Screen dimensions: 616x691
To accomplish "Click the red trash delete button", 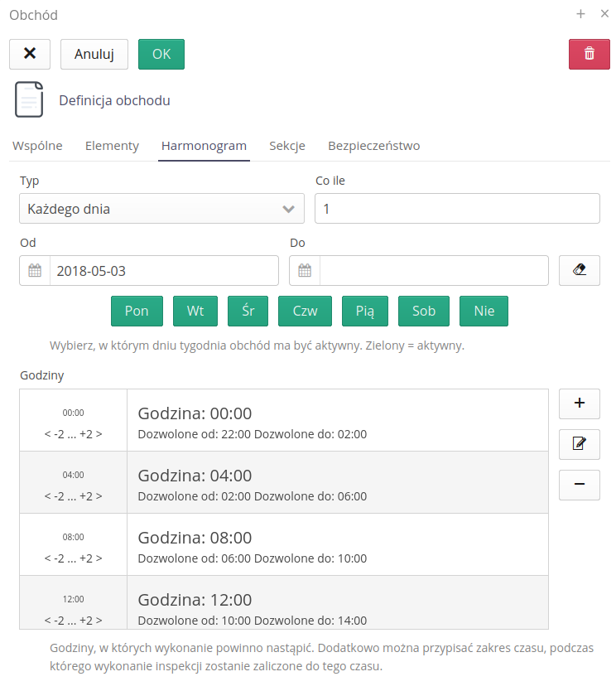I will click(x=589, y=54).
